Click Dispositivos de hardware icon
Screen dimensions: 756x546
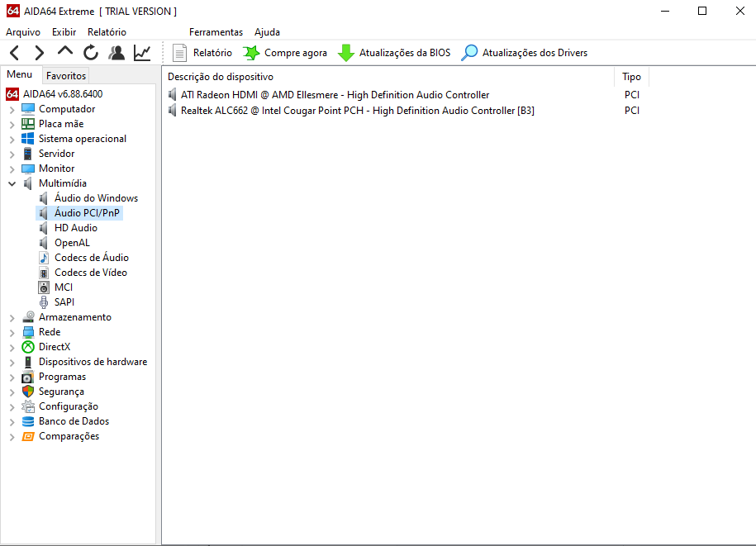(28, 362)
